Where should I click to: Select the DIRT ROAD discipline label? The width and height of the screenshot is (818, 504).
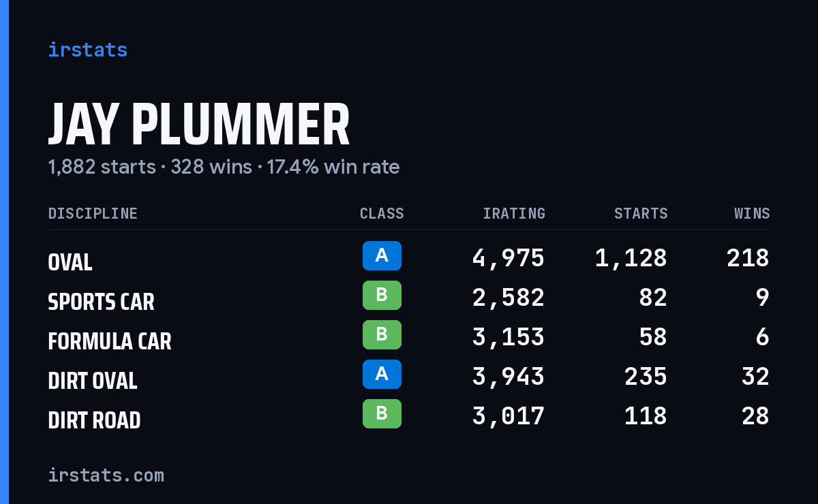94,420
